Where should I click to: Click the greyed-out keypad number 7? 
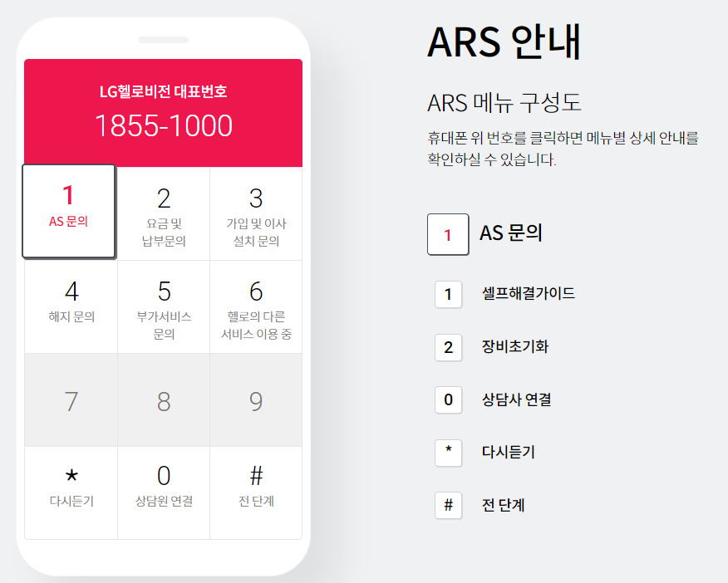point(71,400)
